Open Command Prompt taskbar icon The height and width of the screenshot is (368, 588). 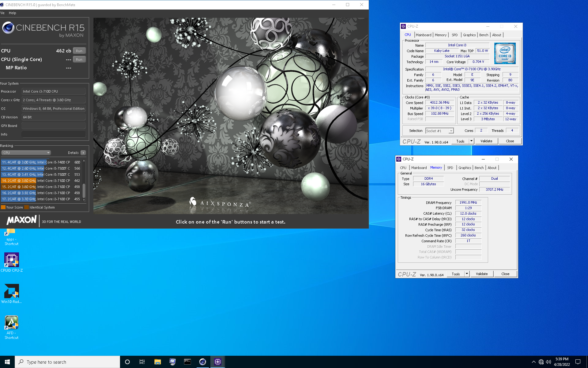(x=187, y=362)
